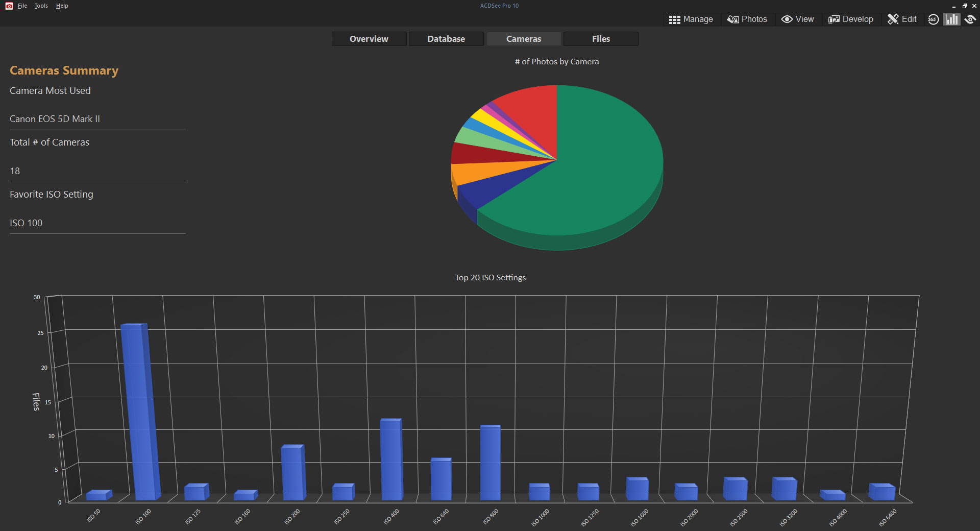The height and width of the screenshot is (531, 980).
Task: Click the 'Top 20 ISO Settings' title
Action: (491, 278)
